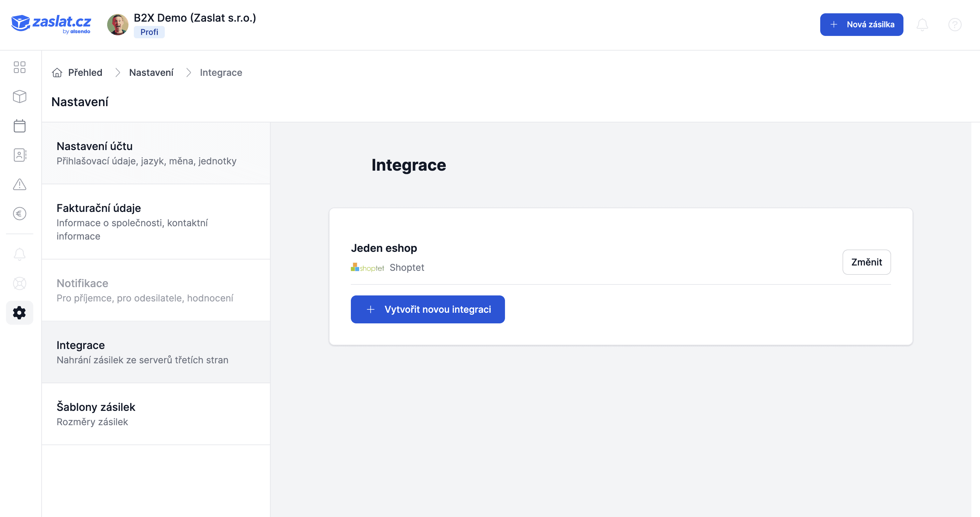Open the user profile avatar
This screenshot has width=980, height=517.
[x=118, y=25]
